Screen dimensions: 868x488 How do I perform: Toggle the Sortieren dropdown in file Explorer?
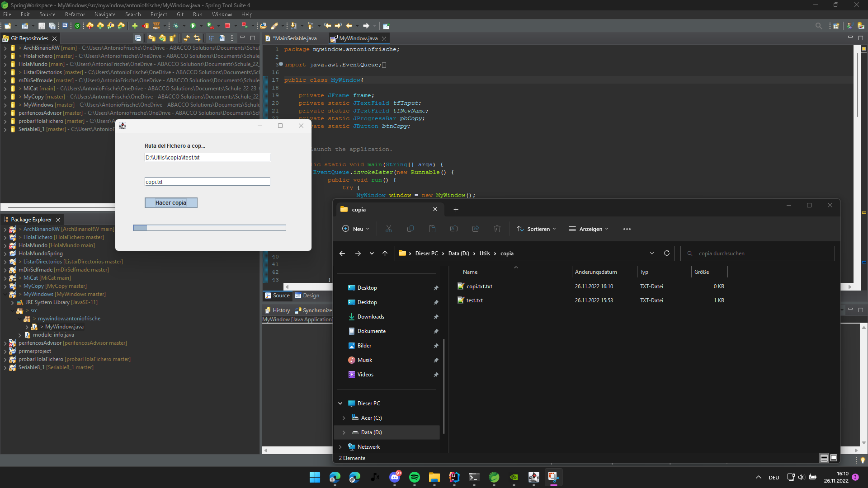(536, 229)
